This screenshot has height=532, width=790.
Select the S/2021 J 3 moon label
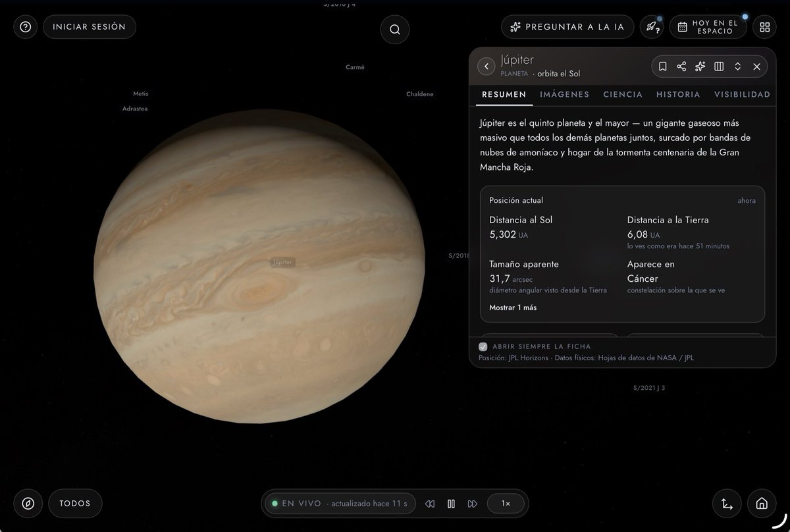click(x=650, y=388)
